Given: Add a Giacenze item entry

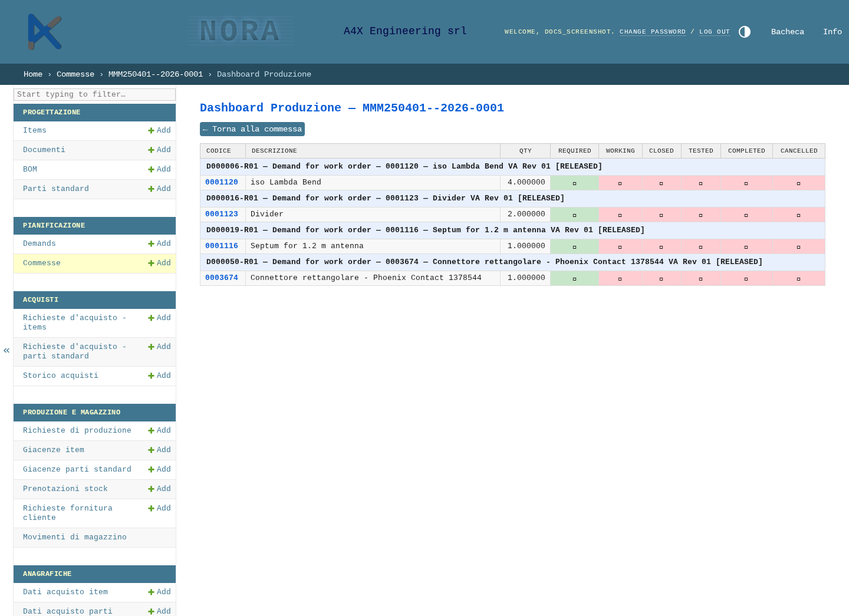Looking at the screenshot, I should click(159, 450).
